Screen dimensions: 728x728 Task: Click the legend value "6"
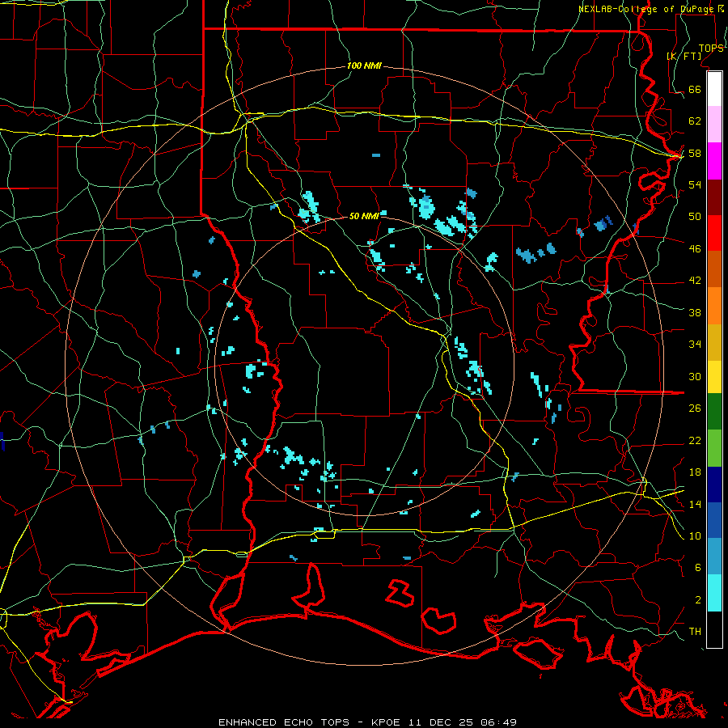(x=698, y=567)
